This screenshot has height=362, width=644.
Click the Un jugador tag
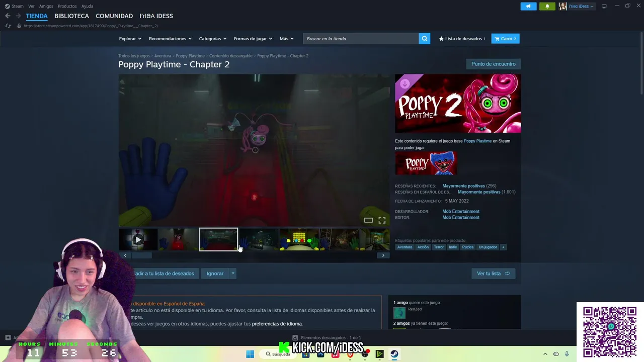pos(488,247)
